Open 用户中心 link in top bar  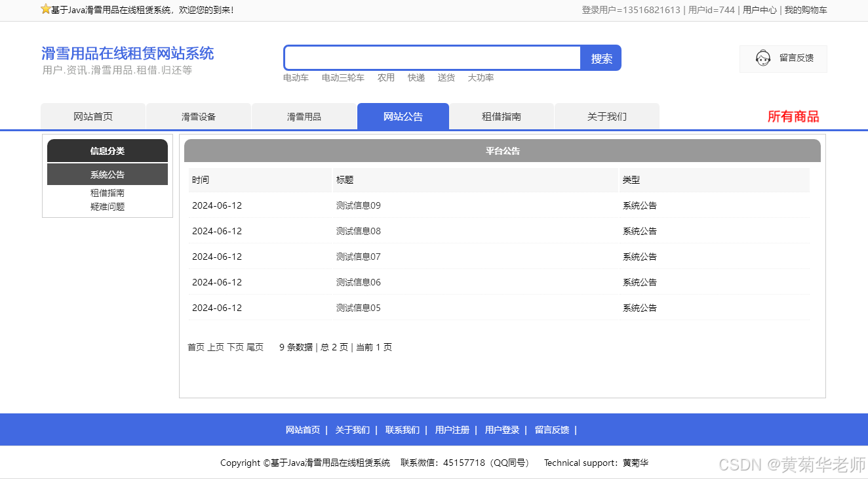pyautogui.click(x=760, y=10)
